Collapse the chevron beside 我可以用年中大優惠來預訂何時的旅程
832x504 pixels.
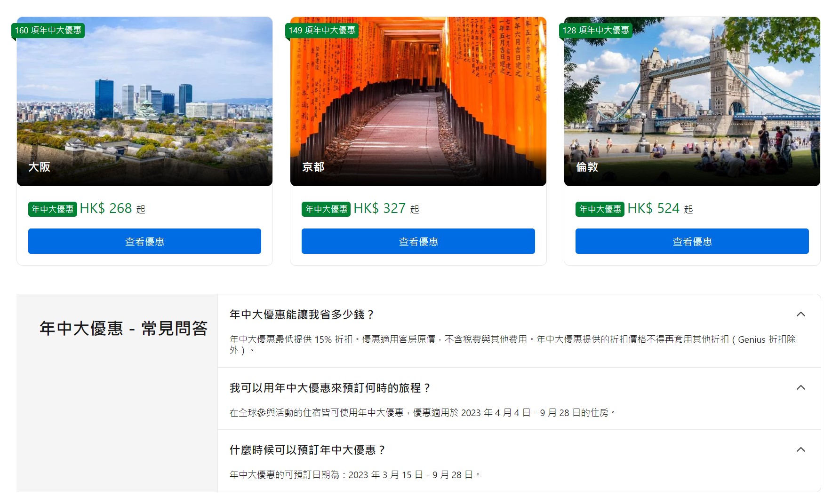(x=800, y=388)
